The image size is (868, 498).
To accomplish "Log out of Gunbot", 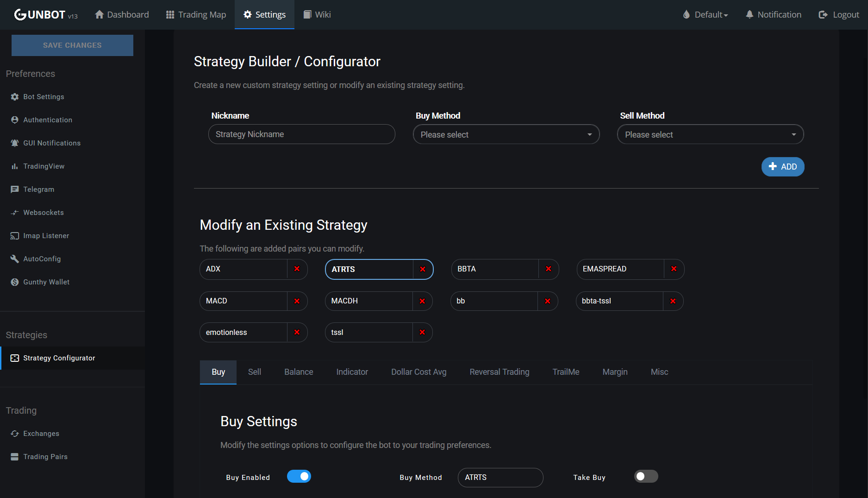I will [839, 15].
